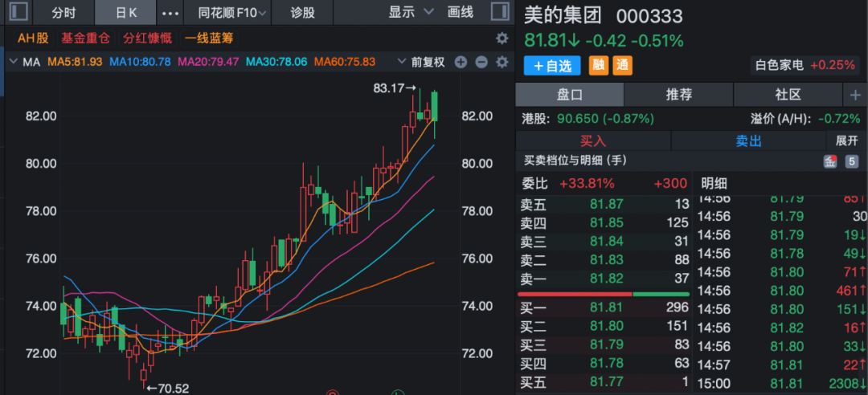The width and height of the screenshot is (868, 395).
Task: Click the minus zoom-out chart icon
Action: tap(481, 63)
